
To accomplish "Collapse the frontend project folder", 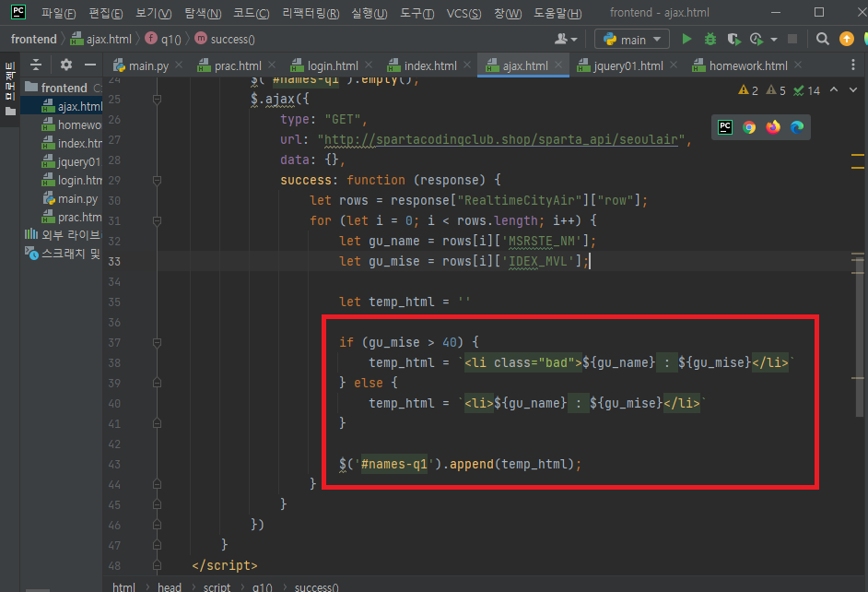I will point(64,88).
